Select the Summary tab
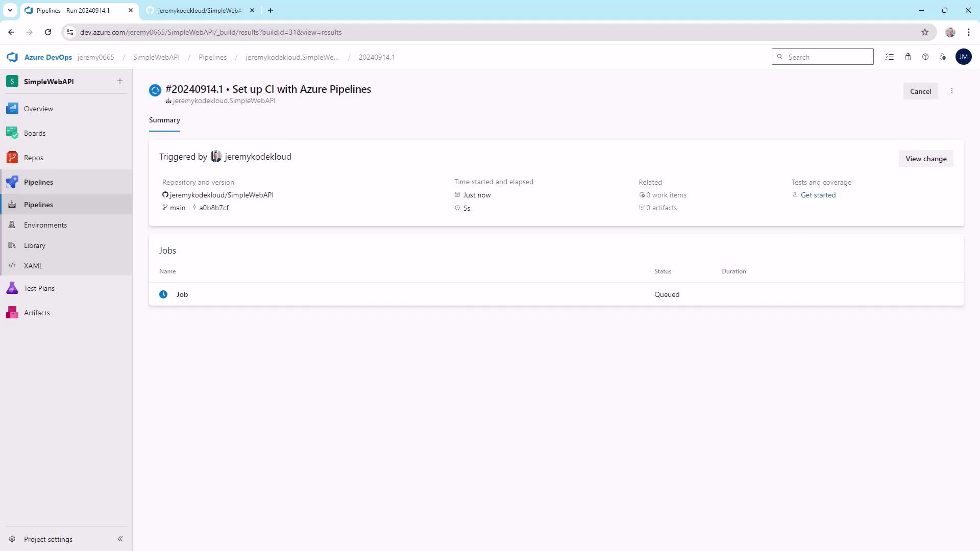 click(x=164, y=120)
